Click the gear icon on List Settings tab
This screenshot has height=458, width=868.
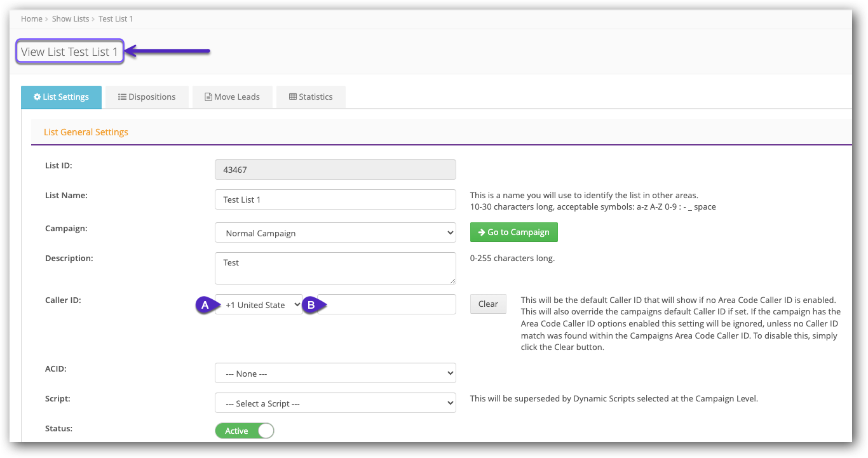click(x=36, y=97)
